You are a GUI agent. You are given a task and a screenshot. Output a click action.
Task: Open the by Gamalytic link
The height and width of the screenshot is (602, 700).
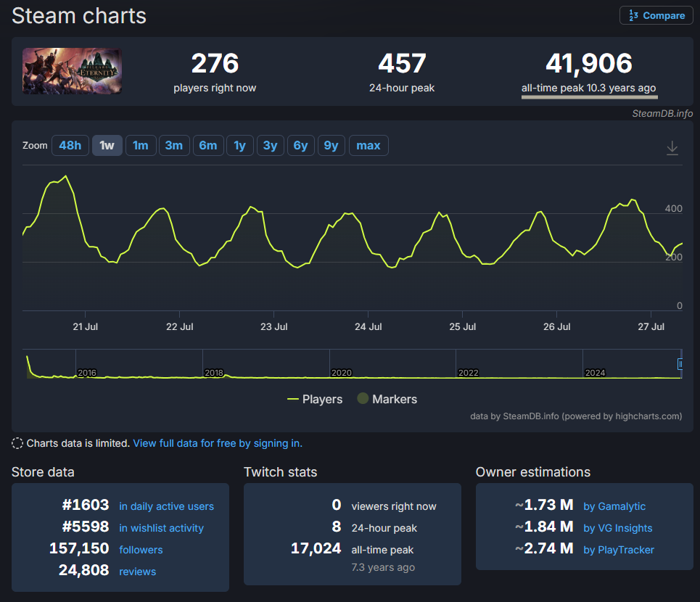click(x=614, y=506)
